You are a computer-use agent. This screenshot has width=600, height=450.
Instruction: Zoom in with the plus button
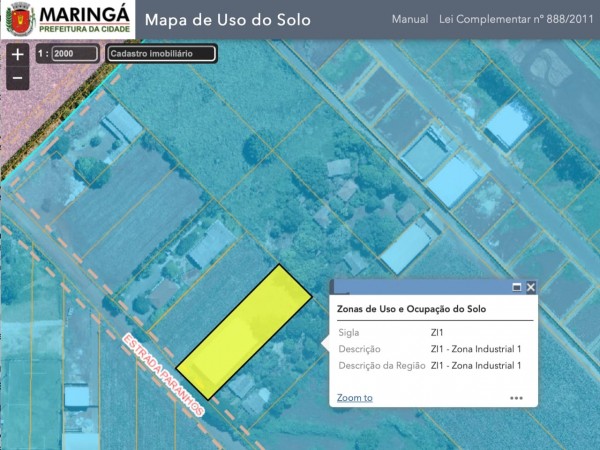17,55
